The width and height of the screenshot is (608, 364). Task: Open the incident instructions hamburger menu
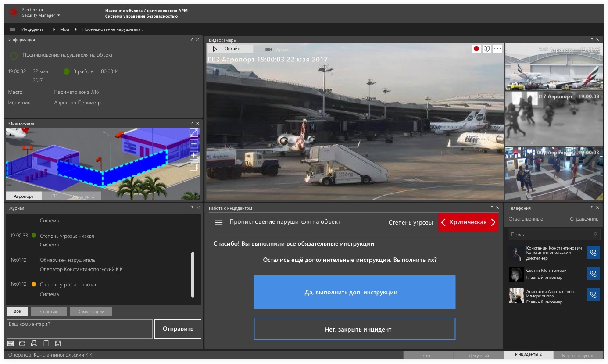click(x=218, y=222)
